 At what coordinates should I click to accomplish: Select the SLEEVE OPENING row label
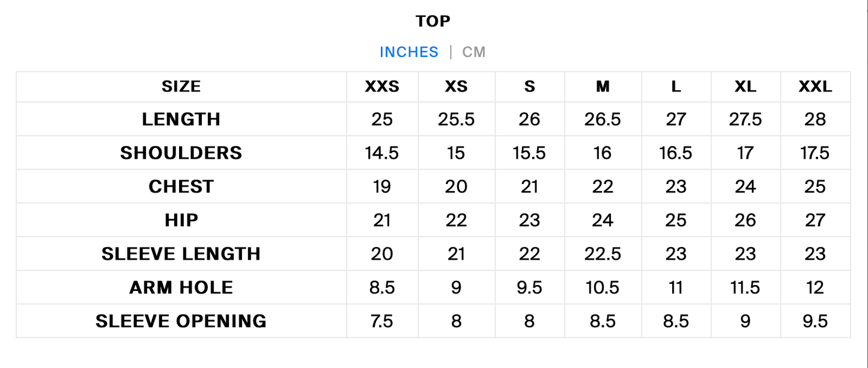pyautogui.click(x=181, y=322)
